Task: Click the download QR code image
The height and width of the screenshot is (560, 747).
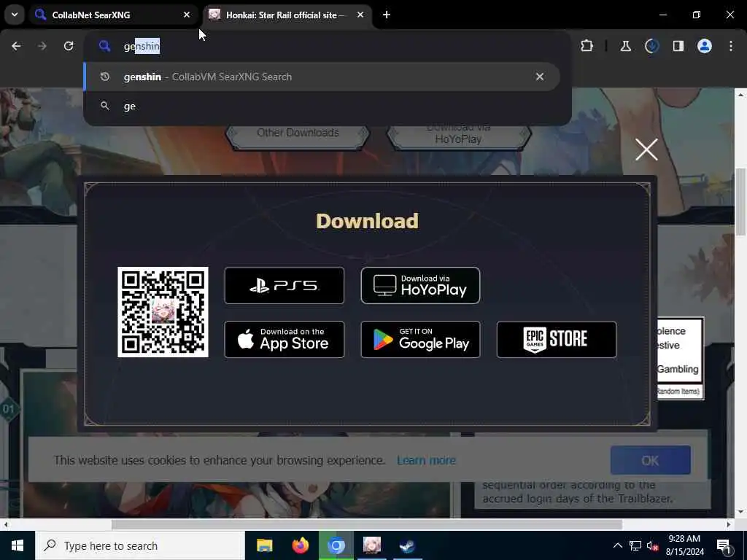Action: [163, 312]
